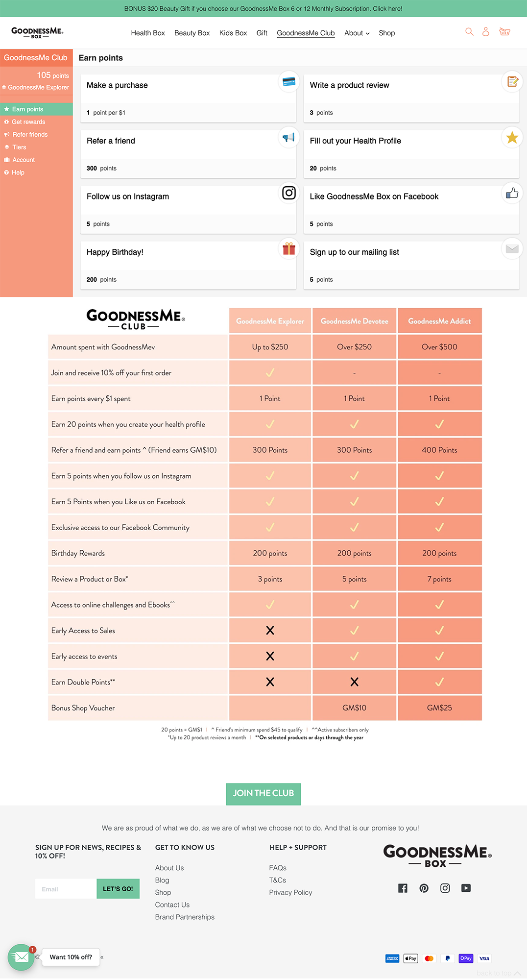Expand the About dropdown menu
527x980 pixels.
[357, 33]
